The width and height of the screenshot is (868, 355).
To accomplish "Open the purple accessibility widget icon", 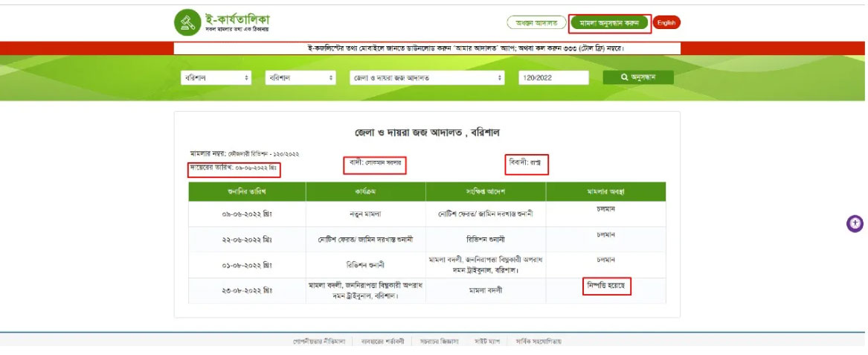I will pyautogui.click(x=855, y=224).
